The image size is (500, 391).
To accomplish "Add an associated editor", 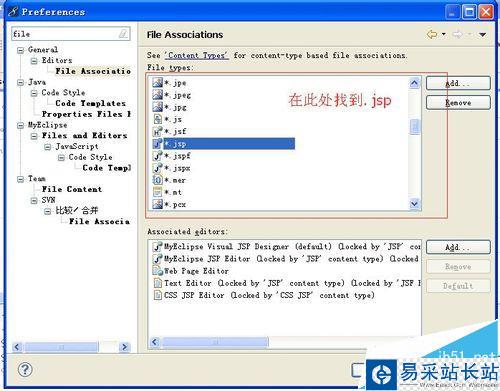I will coord(458,247).
